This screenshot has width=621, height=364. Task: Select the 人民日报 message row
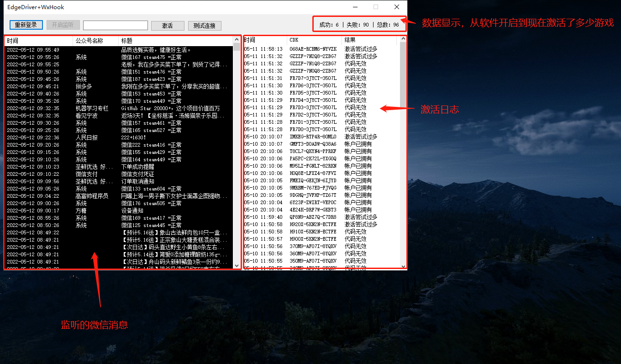pyautogui.click(x=119, y=137)
